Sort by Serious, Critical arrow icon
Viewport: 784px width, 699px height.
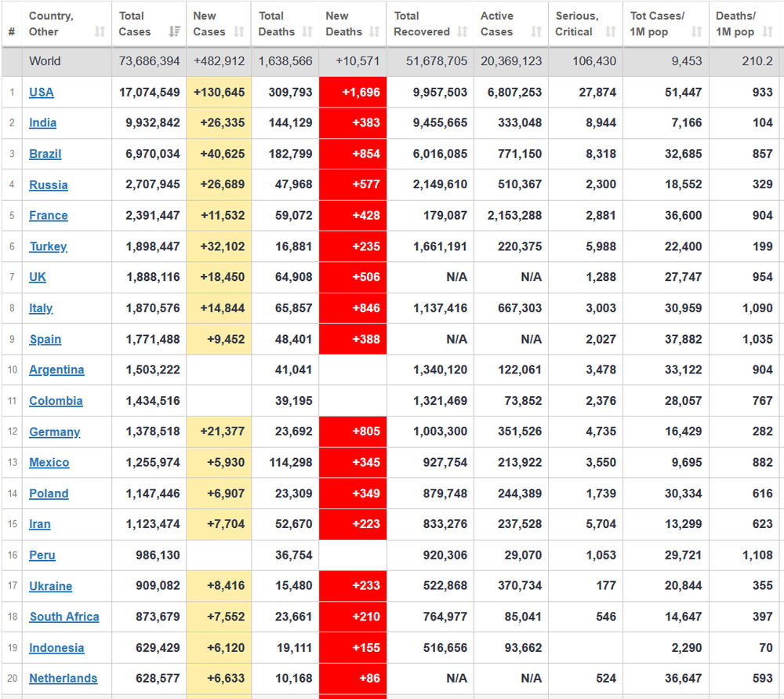(x=611, y=32)
